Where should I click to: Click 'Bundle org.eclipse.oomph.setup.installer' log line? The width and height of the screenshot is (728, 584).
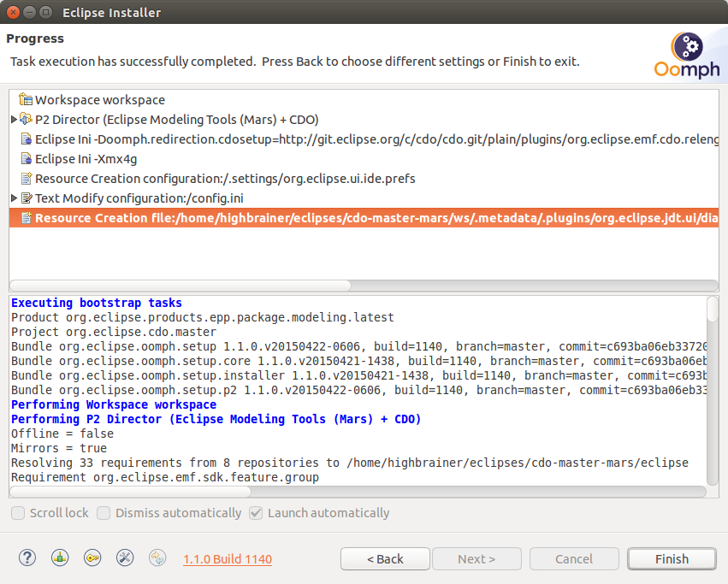[358, 375]
